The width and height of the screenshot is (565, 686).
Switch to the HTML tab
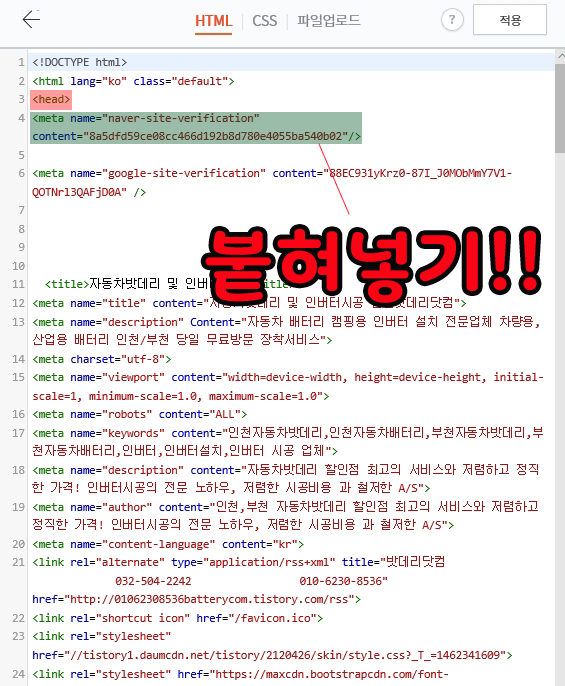[x=213, y=21]
